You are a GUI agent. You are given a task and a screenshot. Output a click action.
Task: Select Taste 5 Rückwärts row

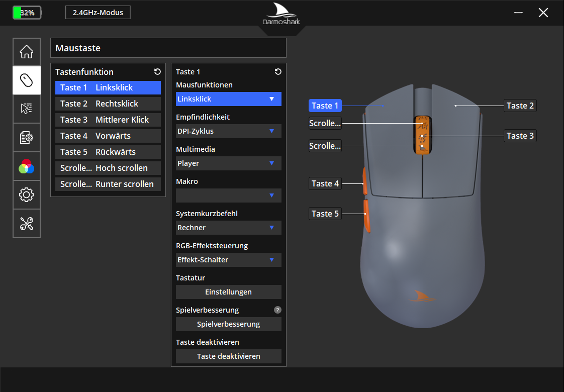tap(108, 152)
